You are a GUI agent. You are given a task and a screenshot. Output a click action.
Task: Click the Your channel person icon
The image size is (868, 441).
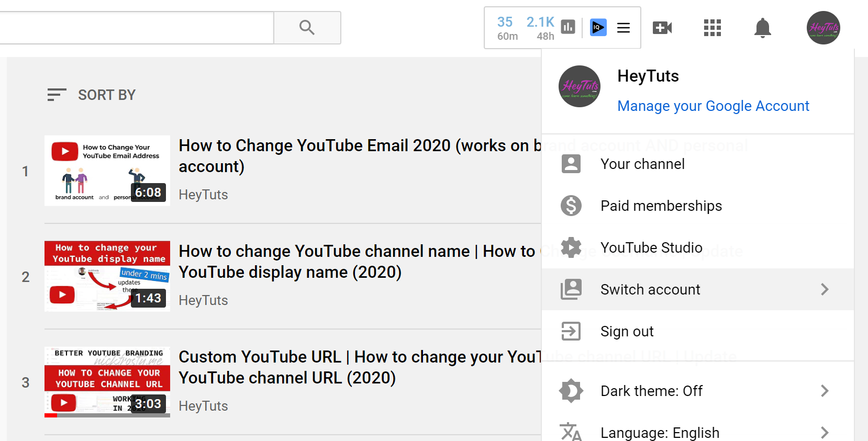571,164
